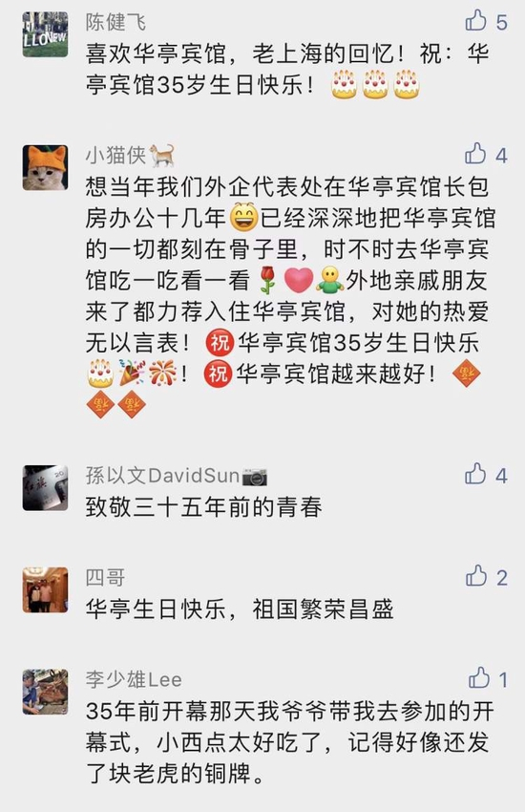
Task: Open 四哥's profile photo
Action: coord(46,589)
